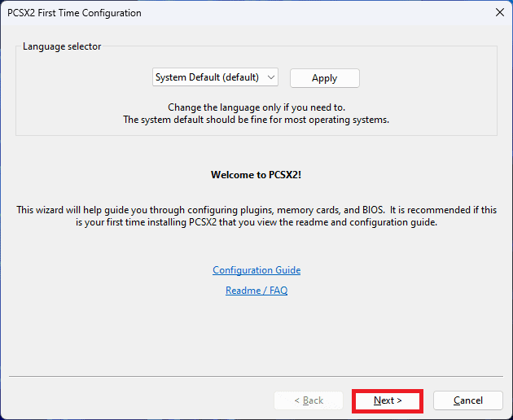Viewport: 513px width, 420px height.
Task: Open the Configuration Guide link
Action: pyautogui.click(x=256, y=270)
